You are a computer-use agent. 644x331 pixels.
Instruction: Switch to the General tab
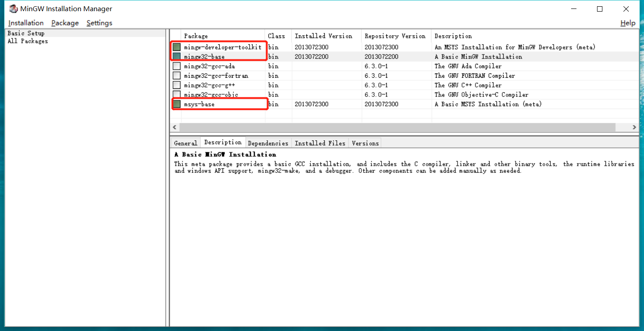[x=185, y=142]
